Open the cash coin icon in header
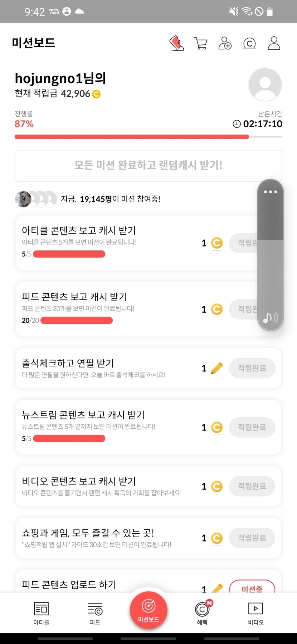This screenshot has height=644, width=297. click(x=249, y=43)
